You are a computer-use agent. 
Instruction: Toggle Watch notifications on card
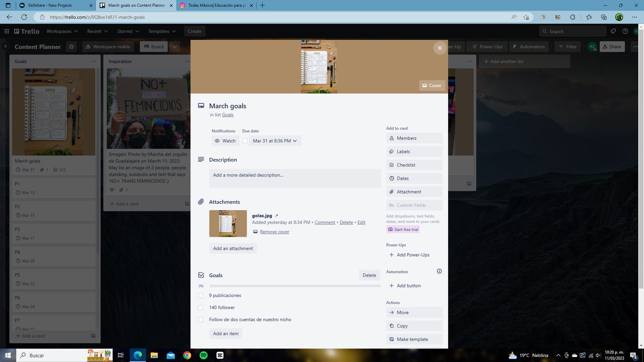pos(225,141)
